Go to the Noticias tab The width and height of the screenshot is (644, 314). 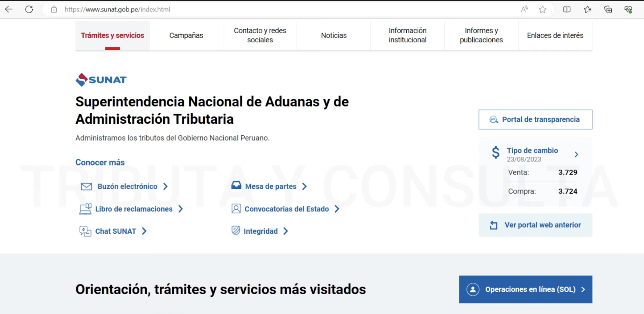(334, 36)
